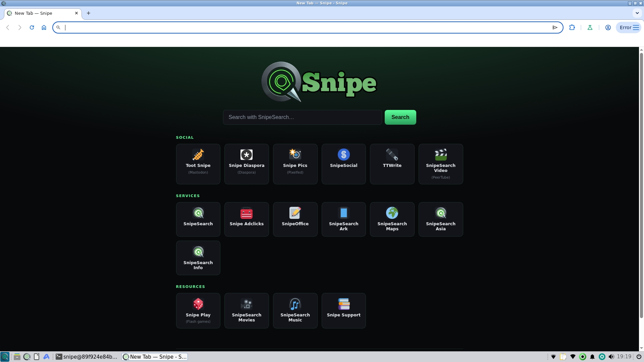The width and height of the screenshot is (644, 362).
Task: Click the taskbar power button icon
Action: [x=639, y=357]
